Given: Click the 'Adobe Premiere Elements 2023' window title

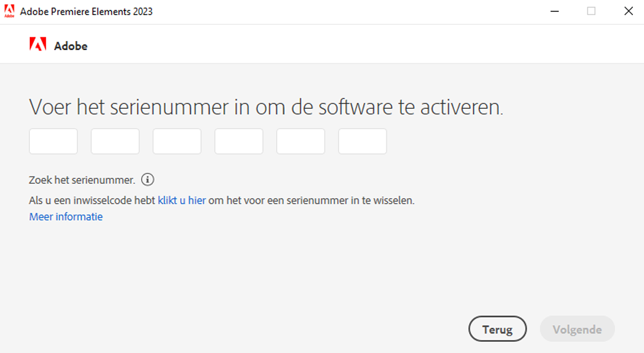Looking at the screenshot, I should [x=87, y=12].
